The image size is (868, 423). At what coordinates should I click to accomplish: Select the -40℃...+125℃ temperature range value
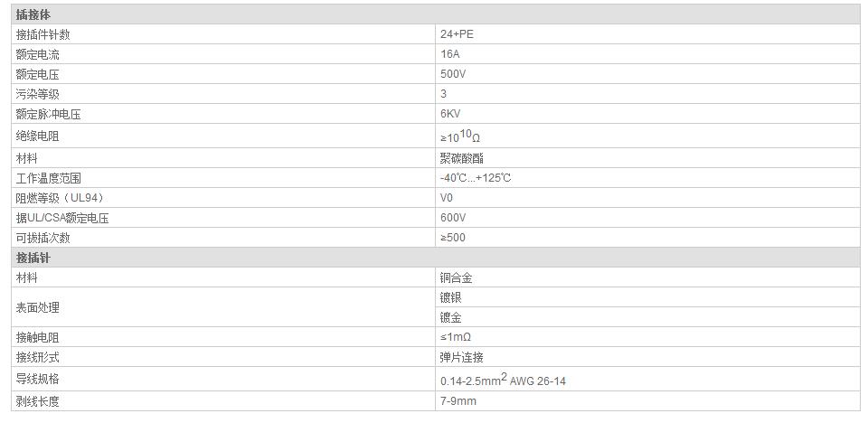coord(476,178)
